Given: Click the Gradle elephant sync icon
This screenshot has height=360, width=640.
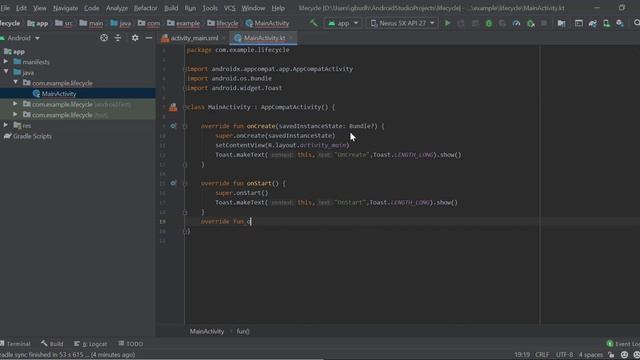Looking at the screenshot, I should pyautogui.click(x=592, y=23).
